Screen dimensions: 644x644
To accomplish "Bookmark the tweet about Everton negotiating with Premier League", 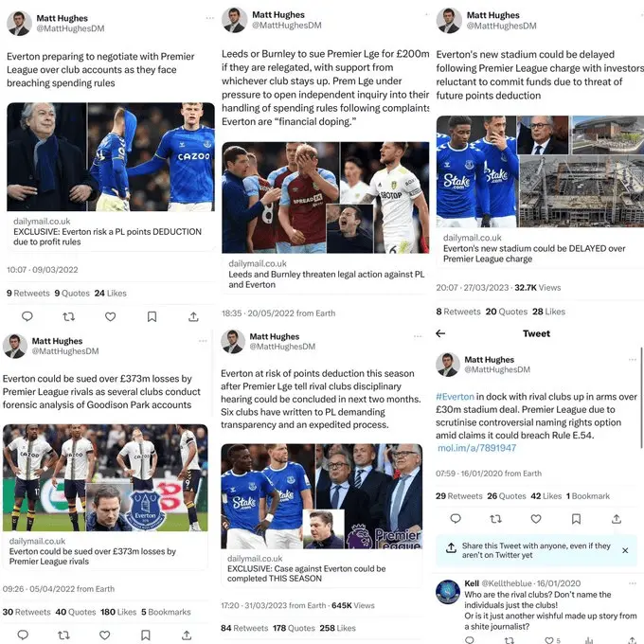I will click(x=152, y=316).
